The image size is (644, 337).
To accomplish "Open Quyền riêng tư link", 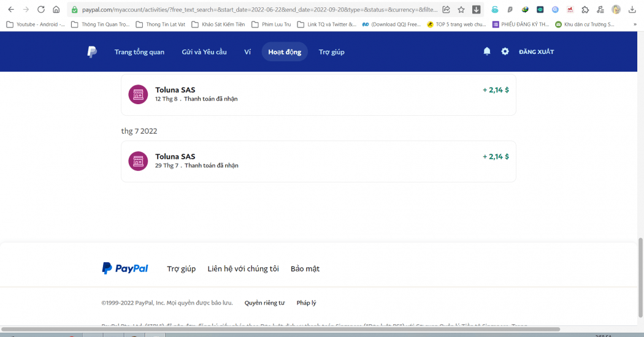I will tap(264, 303).
